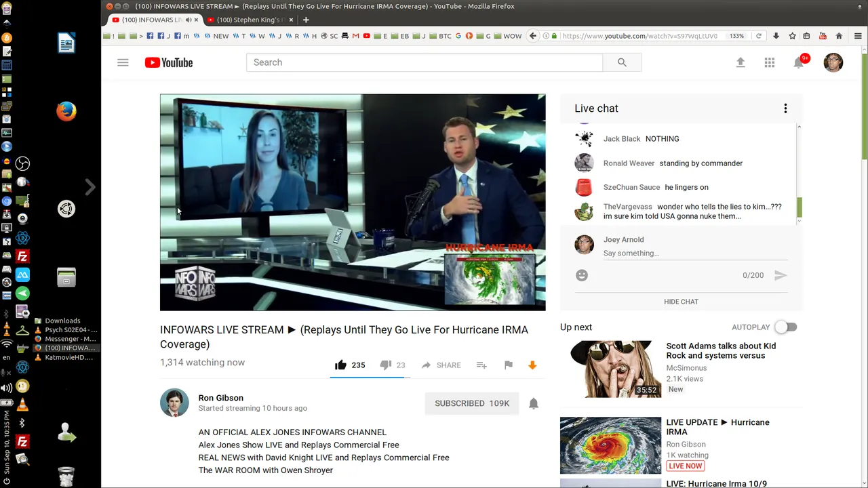Open Hurricane IRMA live video thumbnail
868x488 pixels.
pyautogui.click(x=610, y=445)
